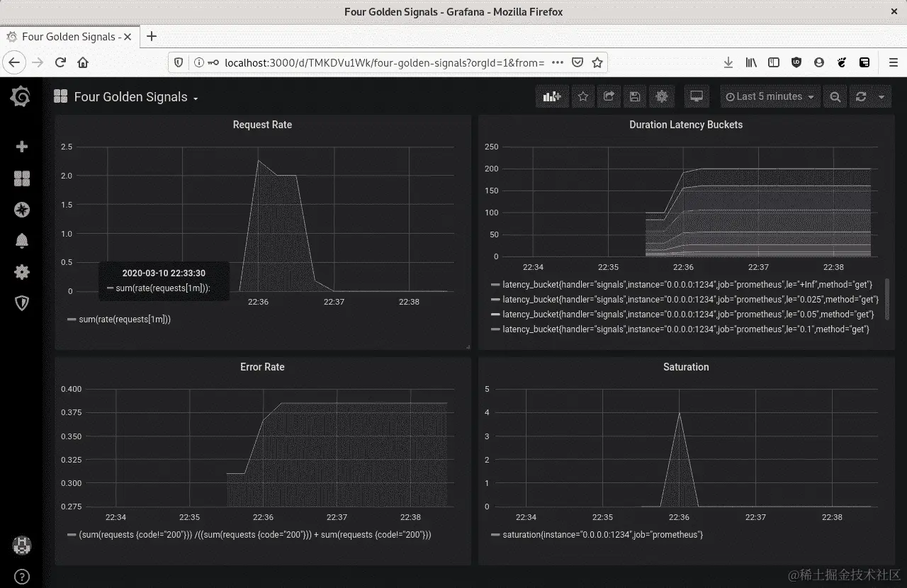Open Explore compass icon in sidebar
Image resolution: width=907 pixels, height=588 pixels.
pyautogui.click(x=22, y=210)
